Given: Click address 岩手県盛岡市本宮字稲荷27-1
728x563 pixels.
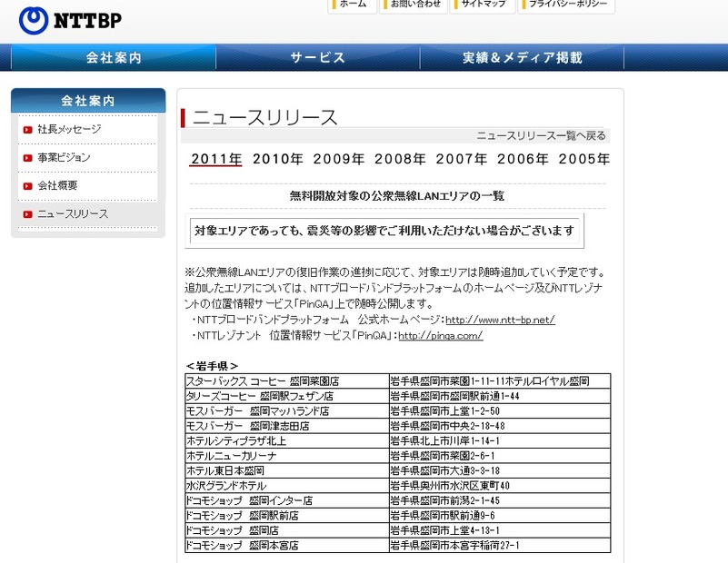Looking at the screenshot, I should [x=500, y=545].
